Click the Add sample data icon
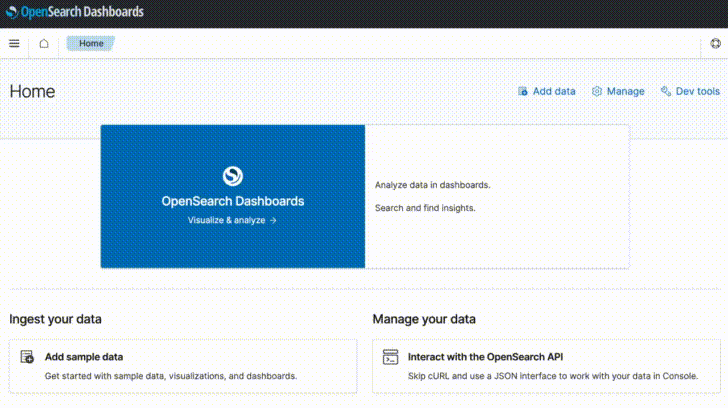728x408 pixels. pos(27,357)
